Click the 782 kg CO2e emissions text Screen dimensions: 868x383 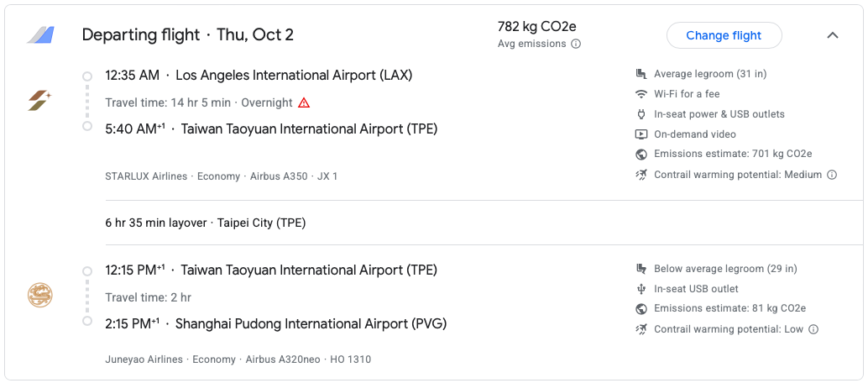(x=538, y=27)
